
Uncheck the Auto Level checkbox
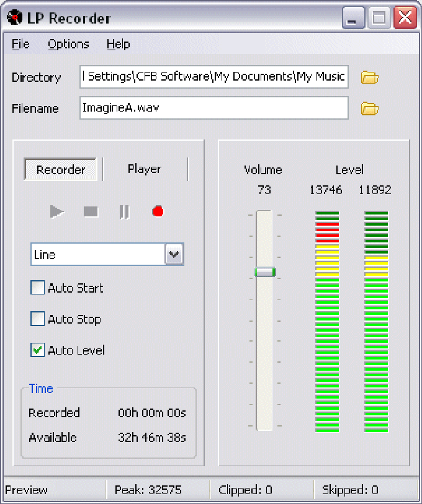(x=38, y=350)
